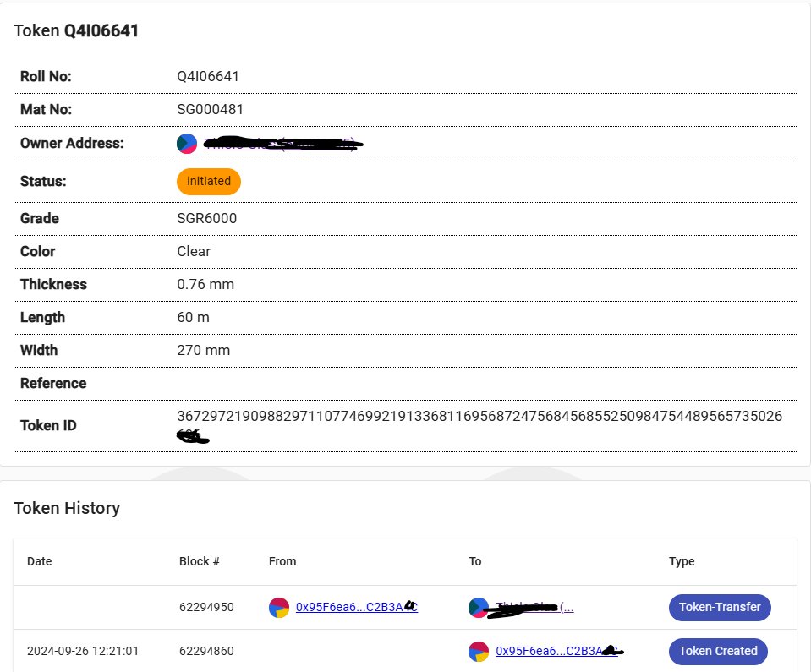Viewport: 811px width, 672px height.
Task: Click the Length value 60 m
Action: tap(194, 318)
